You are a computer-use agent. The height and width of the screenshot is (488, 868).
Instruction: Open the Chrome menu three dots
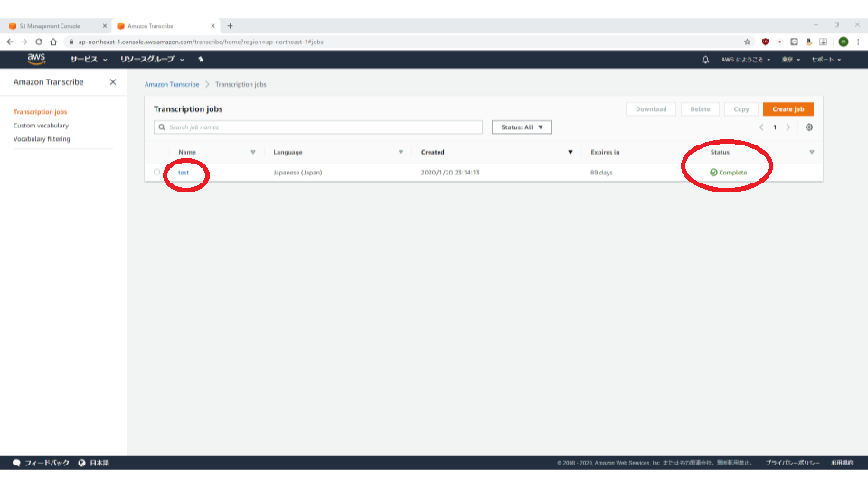click(x=858, y=42)
